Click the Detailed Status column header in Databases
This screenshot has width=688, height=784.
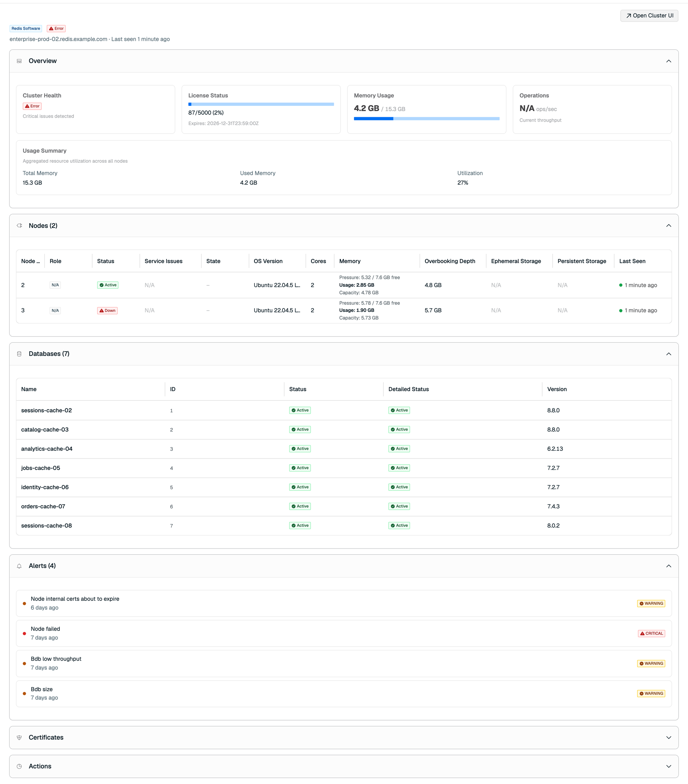(408, 389)
